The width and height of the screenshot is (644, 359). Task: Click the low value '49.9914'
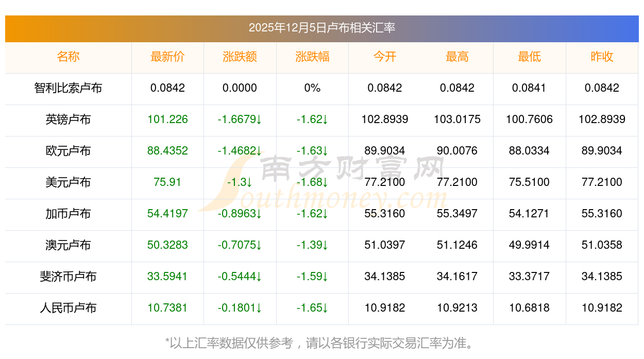click(530, 245)
